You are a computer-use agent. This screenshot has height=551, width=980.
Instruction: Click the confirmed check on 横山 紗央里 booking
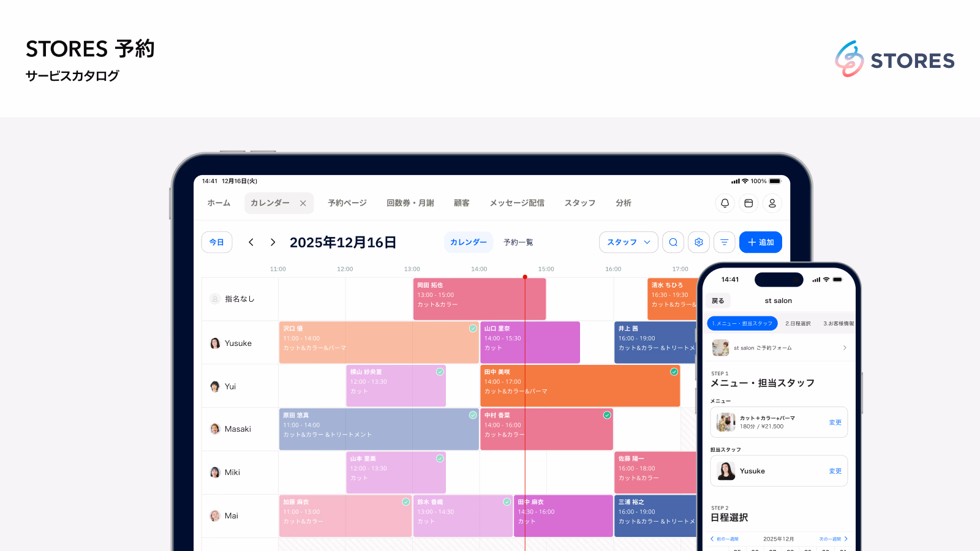(440, 372)
